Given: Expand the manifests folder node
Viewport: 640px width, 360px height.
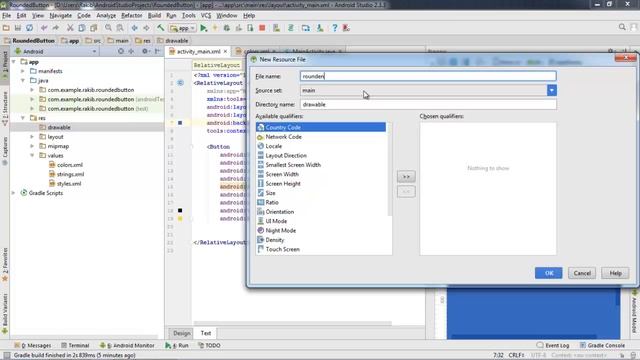Looking at the screenshot, I should click(x=23, y=71).
